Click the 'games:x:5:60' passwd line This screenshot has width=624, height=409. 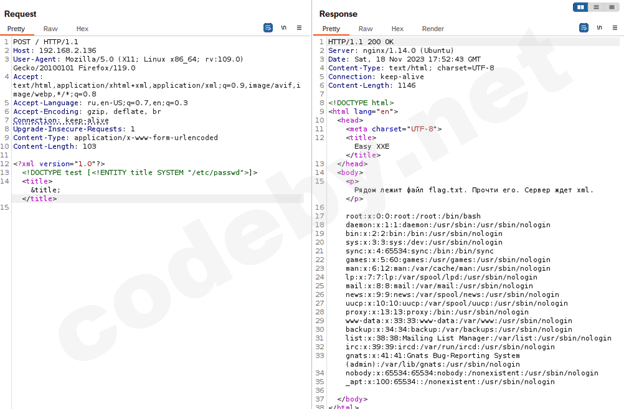(448, 260)
